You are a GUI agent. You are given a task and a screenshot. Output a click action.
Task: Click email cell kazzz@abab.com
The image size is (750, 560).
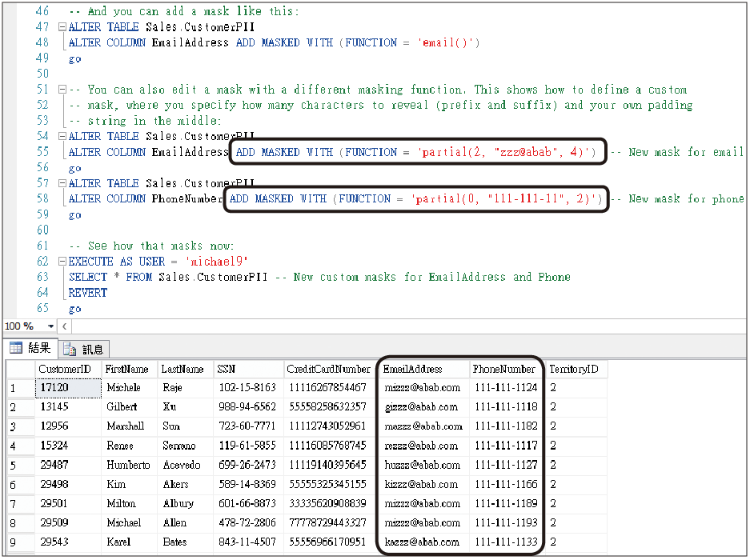424,542
